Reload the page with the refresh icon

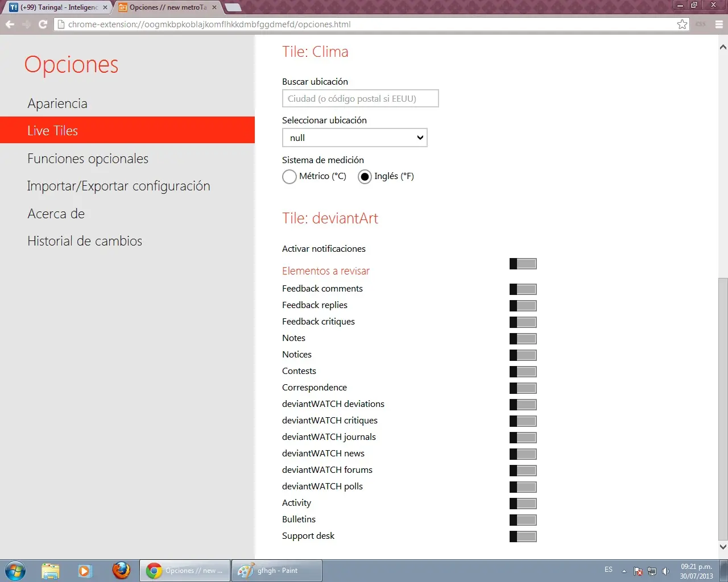coord(43,24)
